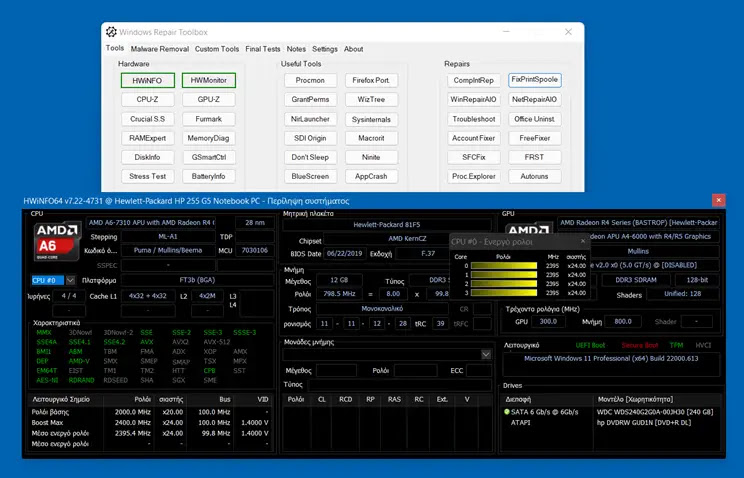The image size is (744, 478).
Task: Launch the Stress Test button
Action: (148, 176)
